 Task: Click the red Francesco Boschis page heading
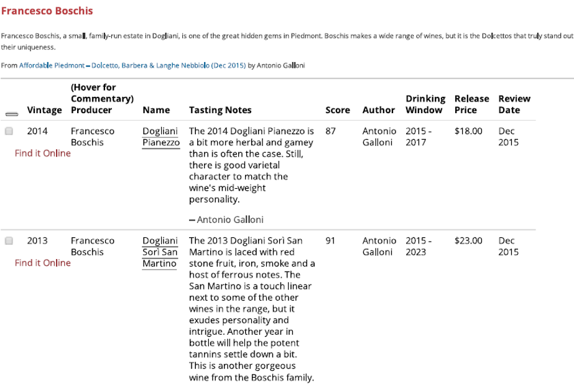47,11
